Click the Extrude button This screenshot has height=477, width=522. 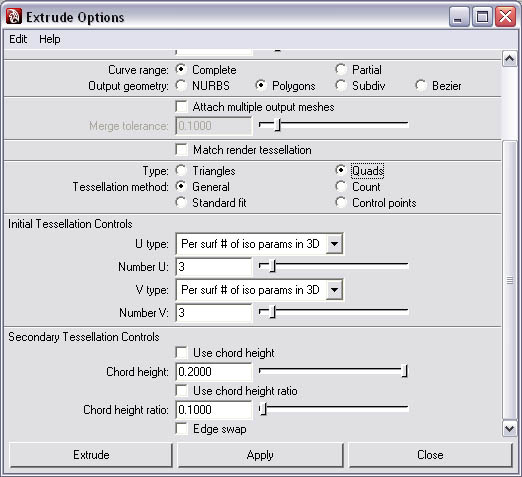tap(91, 455)
